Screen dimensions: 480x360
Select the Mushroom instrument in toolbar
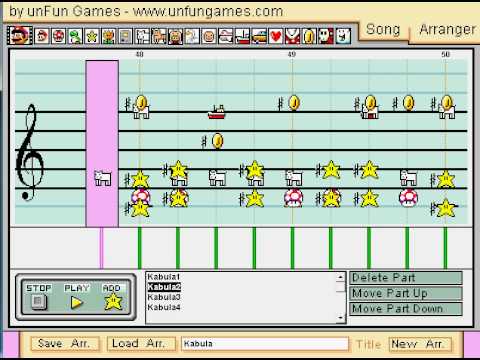tap(59, 36)
